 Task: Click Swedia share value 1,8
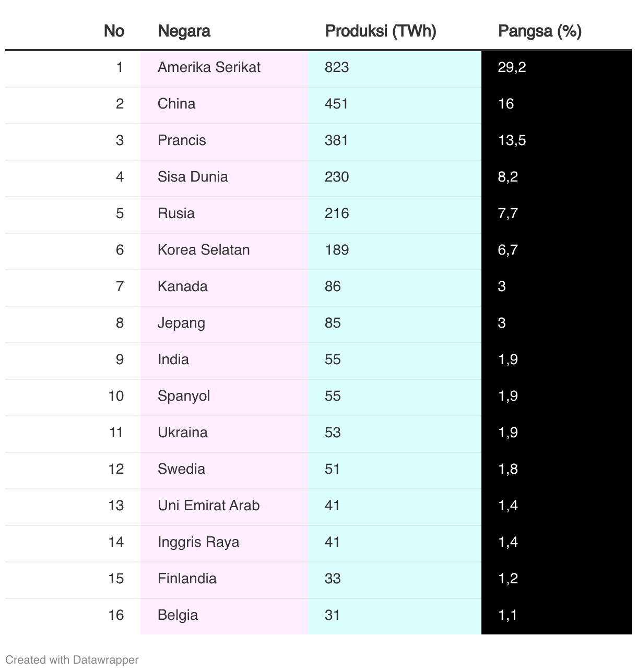coord(508,469)
